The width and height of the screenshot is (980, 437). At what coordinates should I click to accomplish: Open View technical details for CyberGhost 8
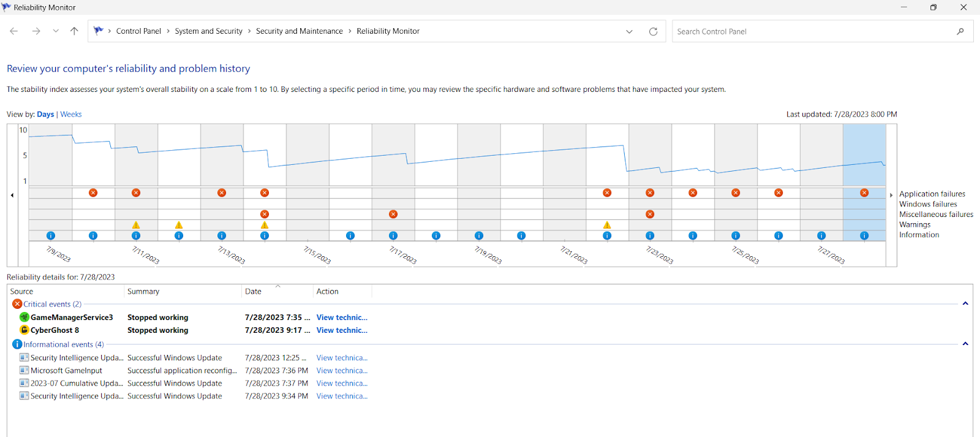(x=342, y=330)
